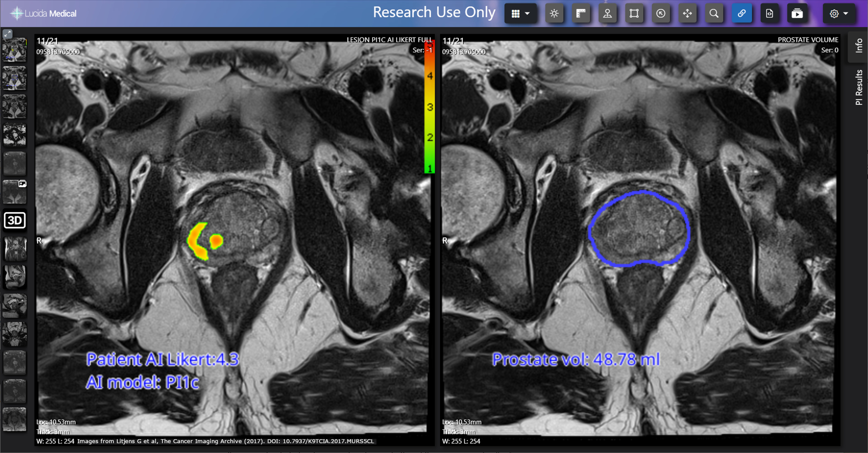
Task: Click the report document icon
Action: point(770,13)
